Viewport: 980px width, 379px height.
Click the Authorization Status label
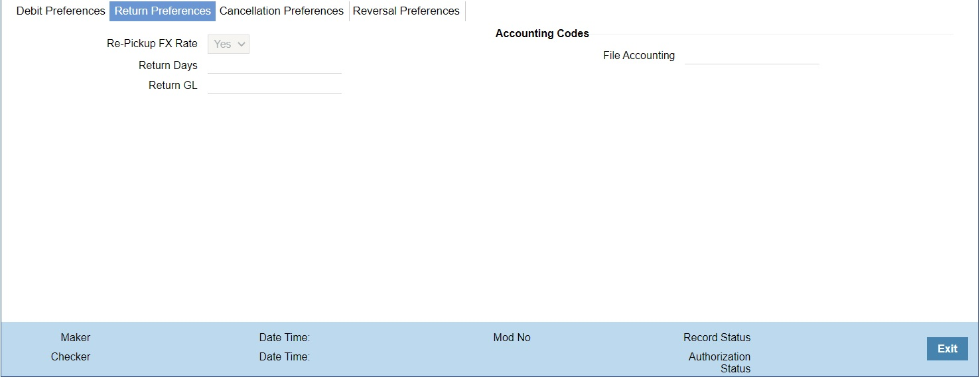point(719,362)
